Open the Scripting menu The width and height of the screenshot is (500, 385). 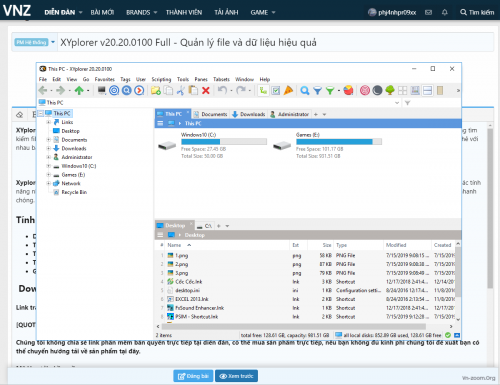161,79
